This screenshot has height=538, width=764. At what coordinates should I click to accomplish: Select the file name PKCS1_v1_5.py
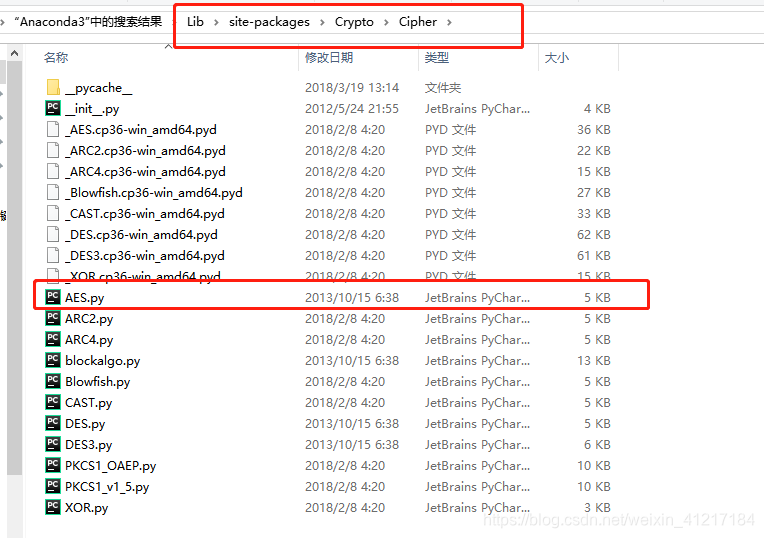tap(107, 487)
